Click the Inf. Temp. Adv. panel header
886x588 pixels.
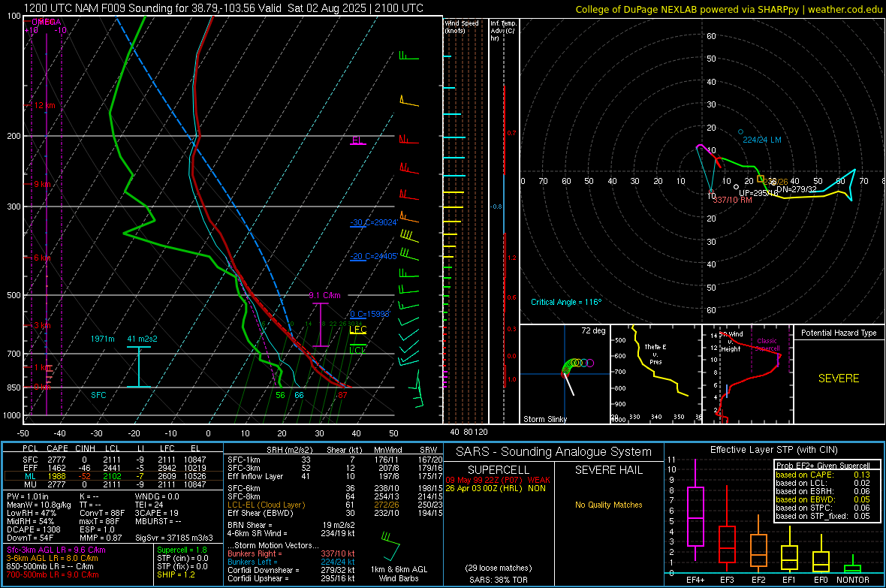pyautogui.click(x=503, y=31)
